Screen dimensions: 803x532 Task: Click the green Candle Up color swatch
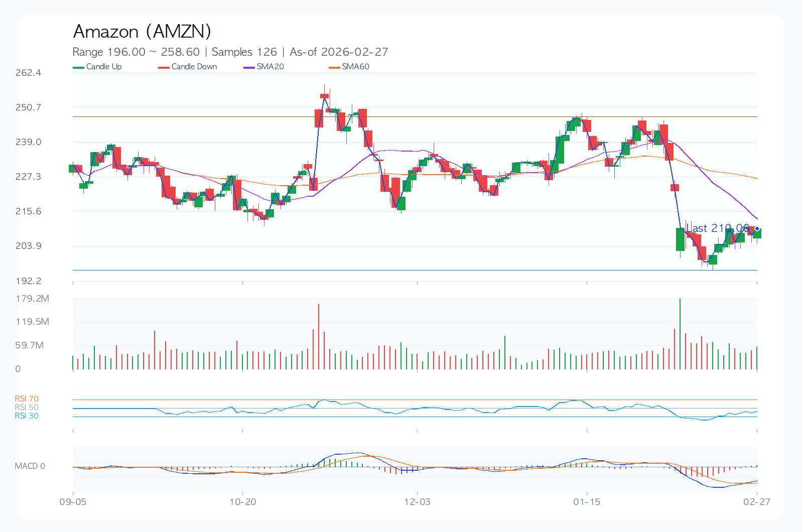pos(79,67)
